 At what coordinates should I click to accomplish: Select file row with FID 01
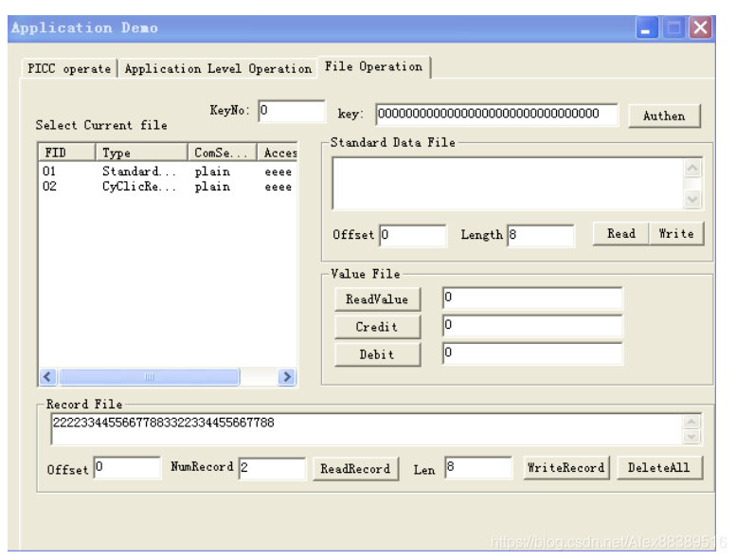pos(168,172)
